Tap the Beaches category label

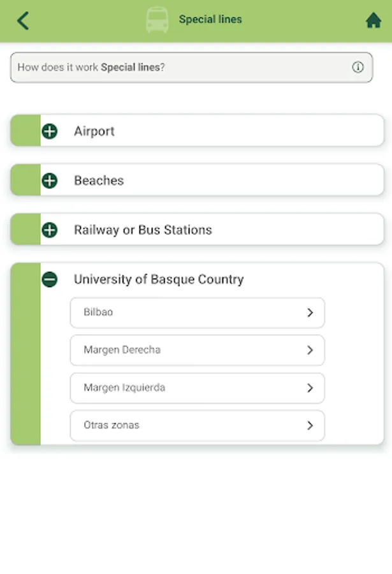click(99, 180)
